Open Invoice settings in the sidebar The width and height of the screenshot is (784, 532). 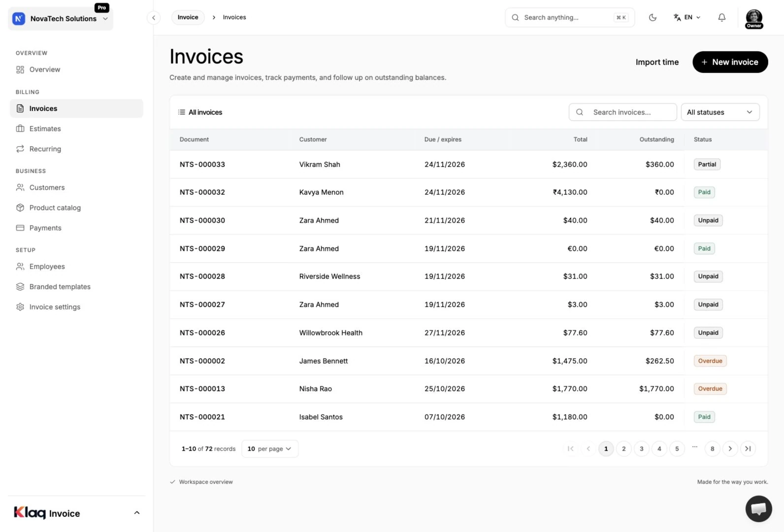(x=76, y=307)
